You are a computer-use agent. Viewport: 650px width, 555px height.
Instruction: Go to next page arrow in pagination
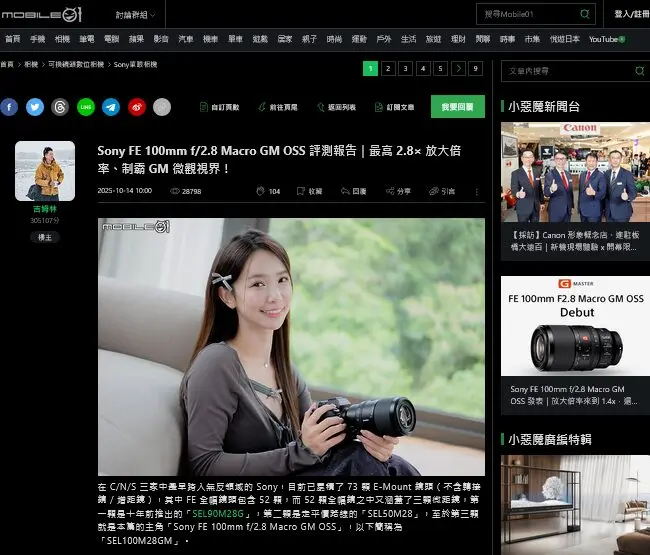coord(458,69)
